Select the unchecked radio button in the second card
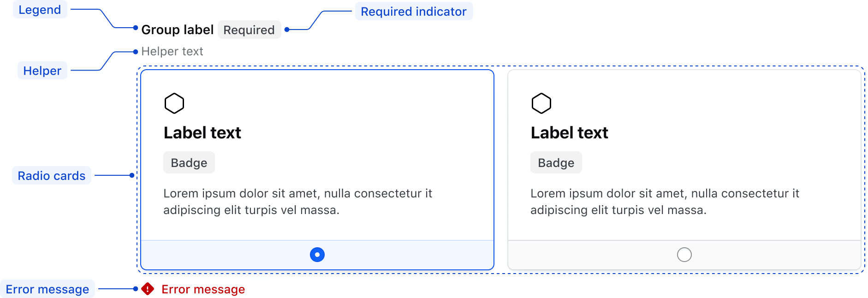 pyautogui.click(x=684, y=255)
